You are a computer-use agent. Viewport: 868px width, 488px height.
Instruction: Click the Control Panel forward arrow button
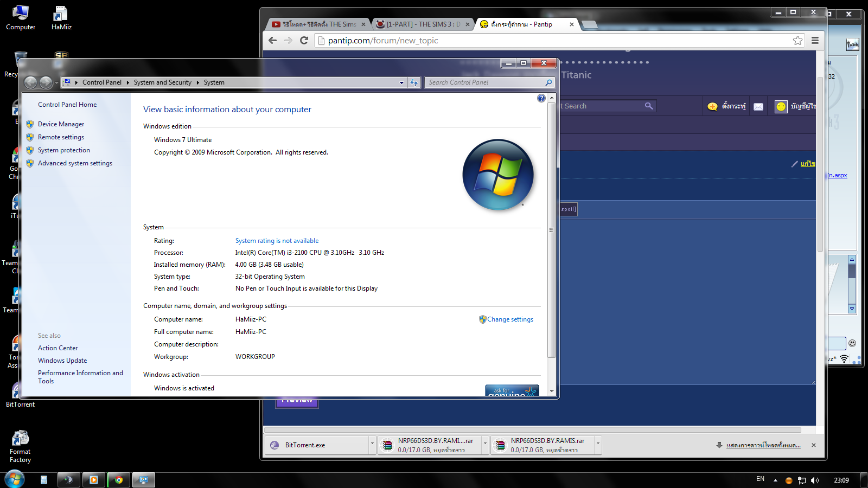pyautogui.click(x=46, y=82)
